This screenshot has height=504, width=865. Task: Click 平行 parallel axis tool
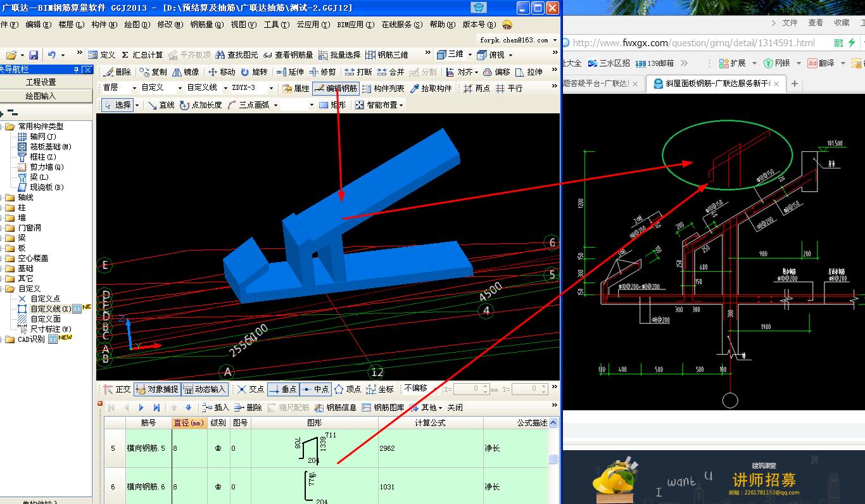click(x=509, y=89)
